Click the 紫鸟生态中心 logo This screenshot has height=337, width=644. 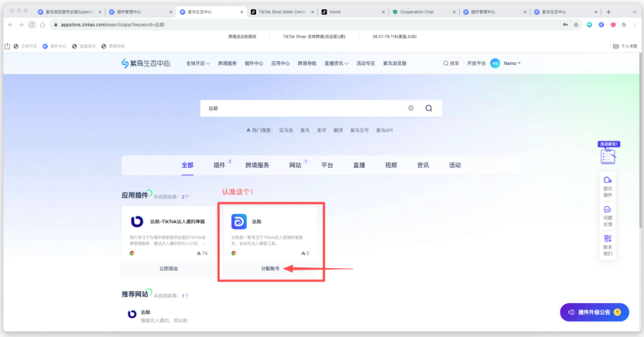coord(147,63)
